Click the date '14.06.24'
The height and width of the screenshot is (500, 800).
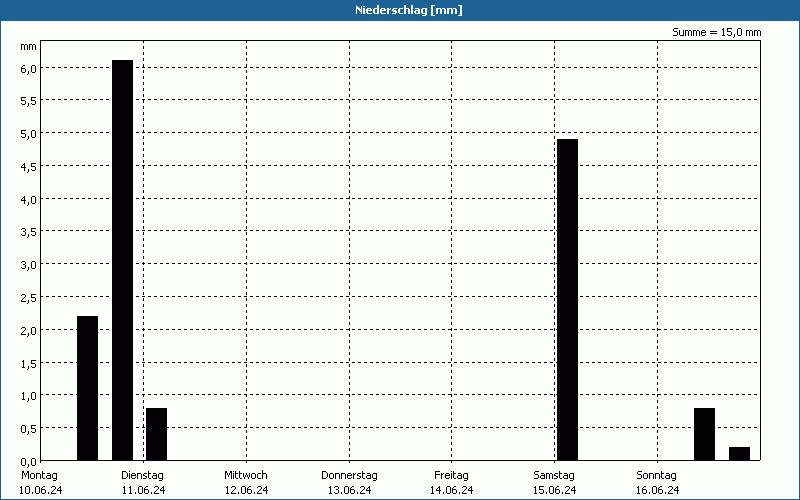(x=452, y=490)
